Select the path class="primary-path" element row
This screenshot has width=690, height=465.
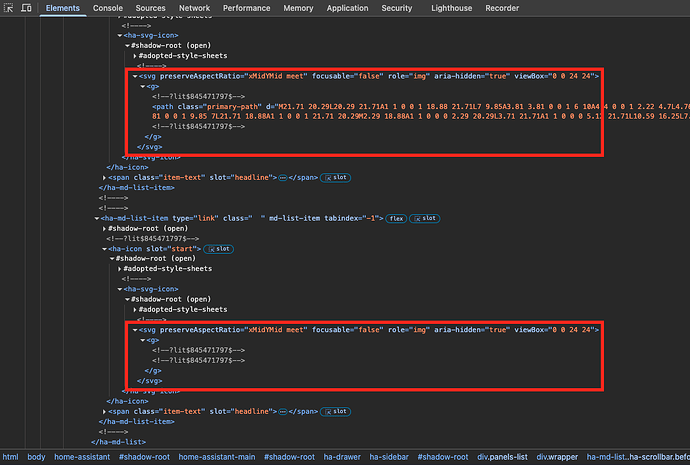click(421, 111)
